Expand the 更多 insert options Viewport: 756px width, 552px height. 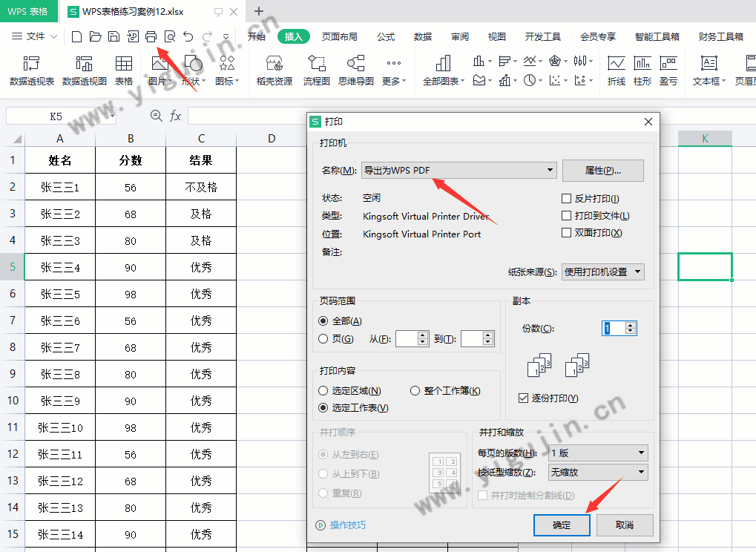coord(394,70)
